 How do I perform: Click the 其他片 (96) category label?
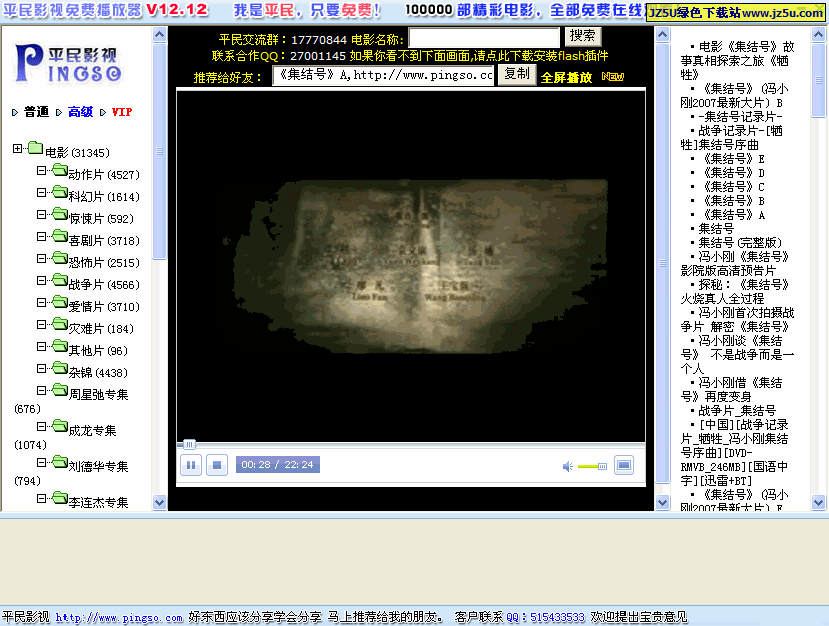pyautogui.click(x=98, y=351)
